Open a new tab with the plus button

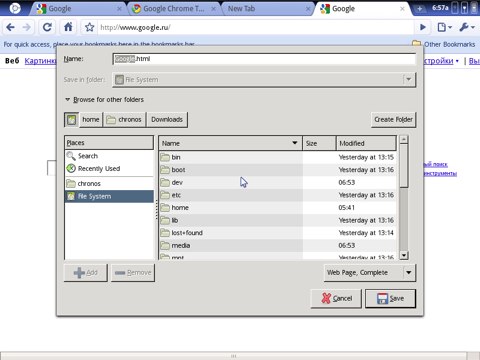click(x=419, y=9)
